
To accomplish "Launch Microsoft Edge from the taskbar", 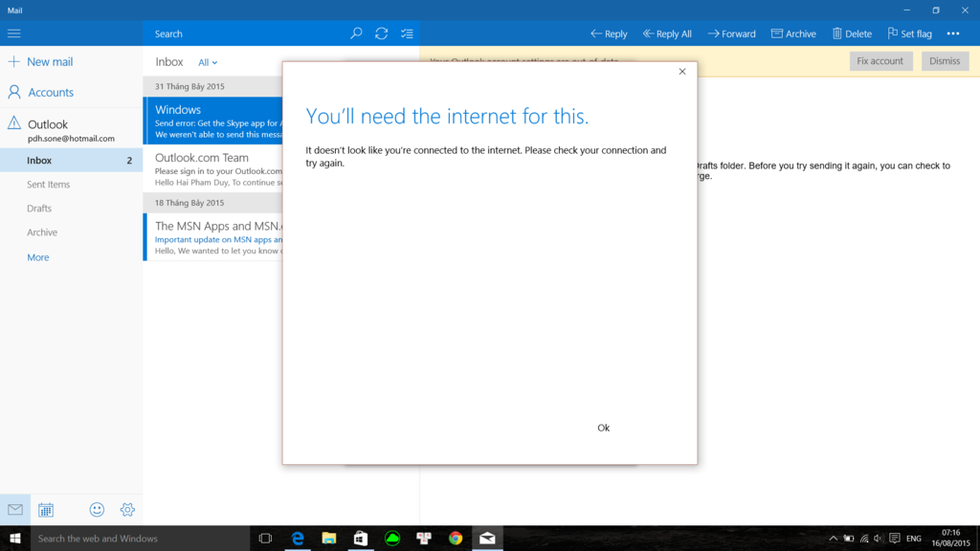I will point(298,539).
